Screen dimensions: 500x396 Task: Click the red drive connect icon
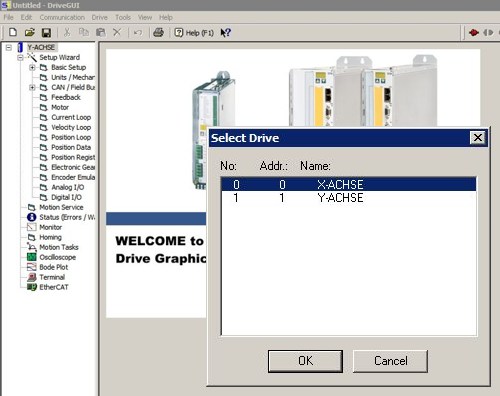(474, 32)
